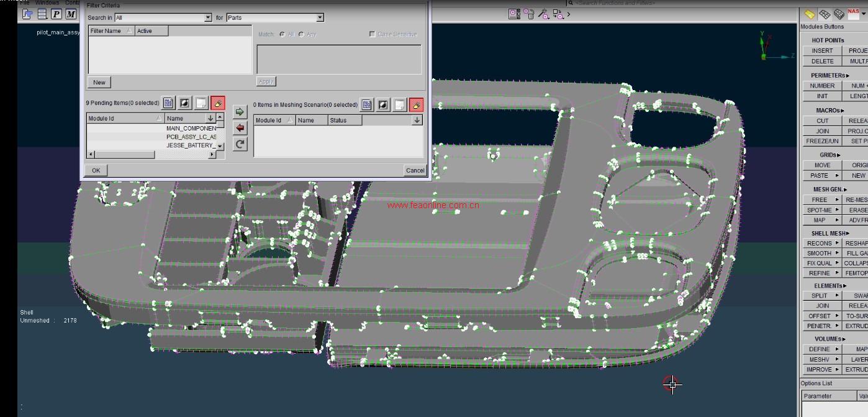Click the Cancel button in the dialog

tap(415, 170)
